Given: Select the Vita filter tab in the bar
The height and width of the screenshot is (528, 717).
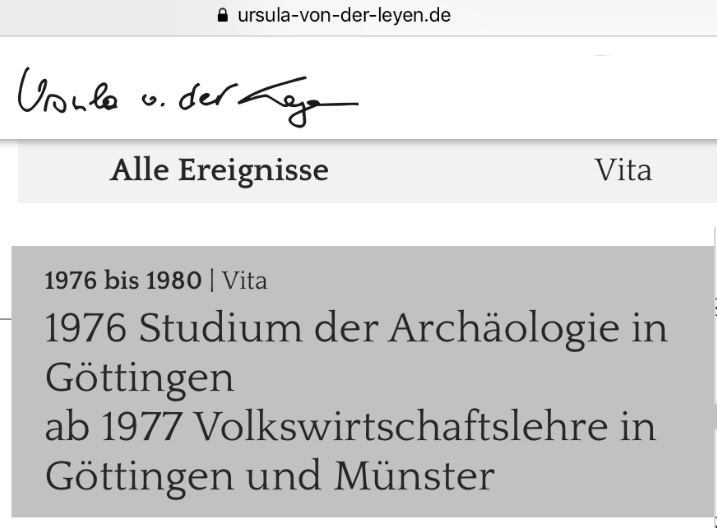Looking at the screenshot, I should 623,171.
